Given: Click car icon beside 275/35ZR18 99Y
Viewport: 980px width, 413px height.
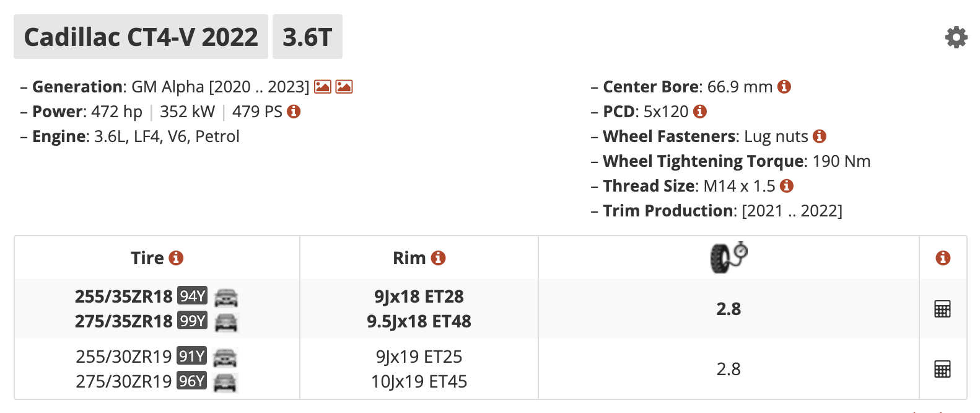Looking at the screenshot, I should click(x=225, y=322).
